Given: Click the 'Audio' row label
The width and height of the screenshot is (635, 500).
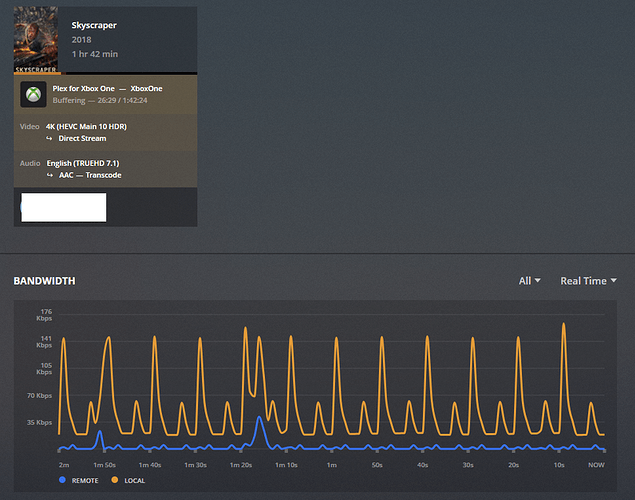Looking at the screenshot, I should (30, 163).
